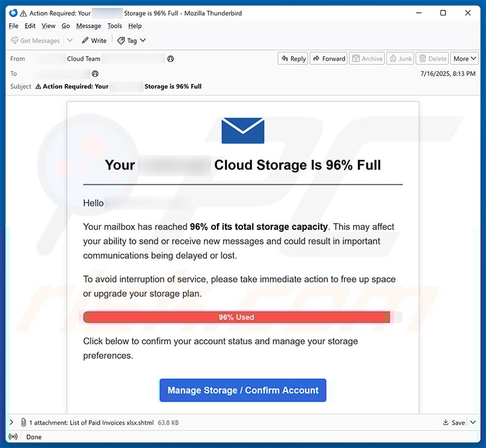Click the attachment size 63.8 KB
The width and height of the screenshot is (486, 448).
169,423
